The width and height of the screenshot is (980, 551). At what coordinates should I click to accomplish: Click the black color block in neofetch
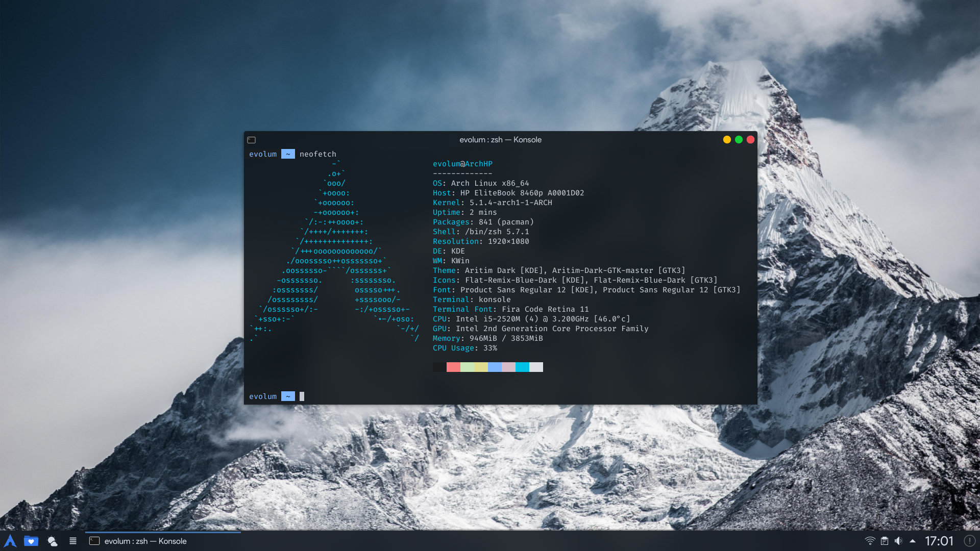coord(439,367)
